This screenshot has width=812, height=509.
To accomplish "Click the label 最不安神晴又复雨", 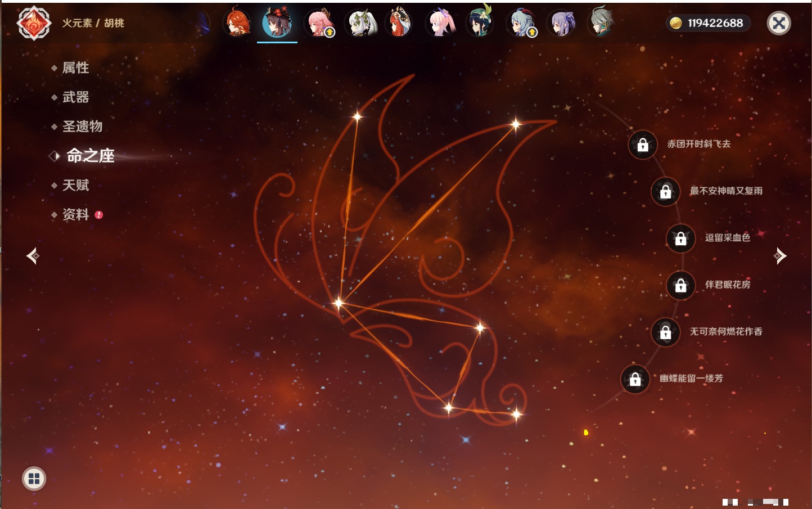I will coord(726,191).
